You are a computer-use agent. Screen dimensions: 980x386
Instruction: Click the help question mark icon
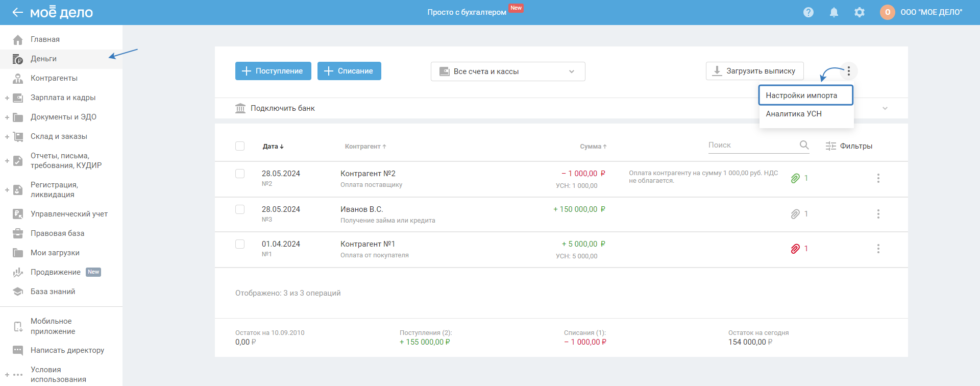808,12
